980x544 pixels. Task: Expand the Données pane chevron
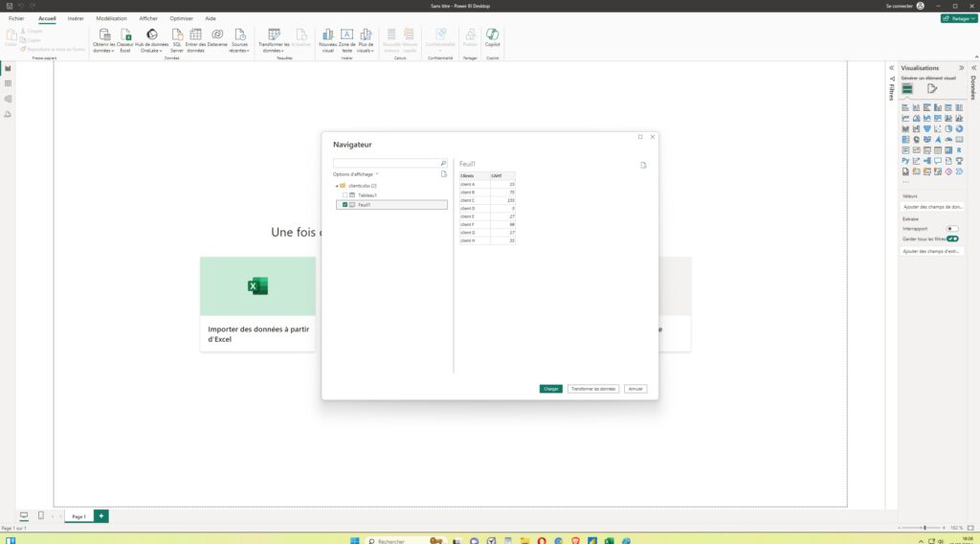click(x=973, y=68)
